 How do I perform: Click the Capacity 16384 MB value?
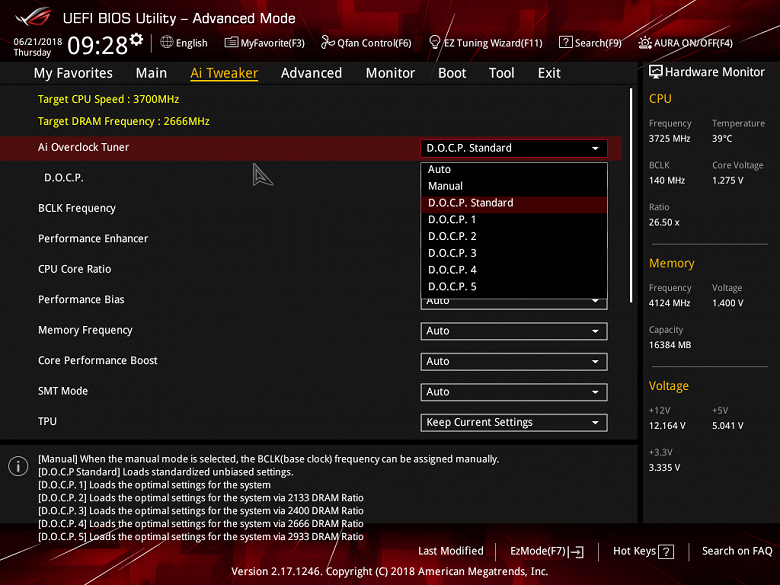670,345
